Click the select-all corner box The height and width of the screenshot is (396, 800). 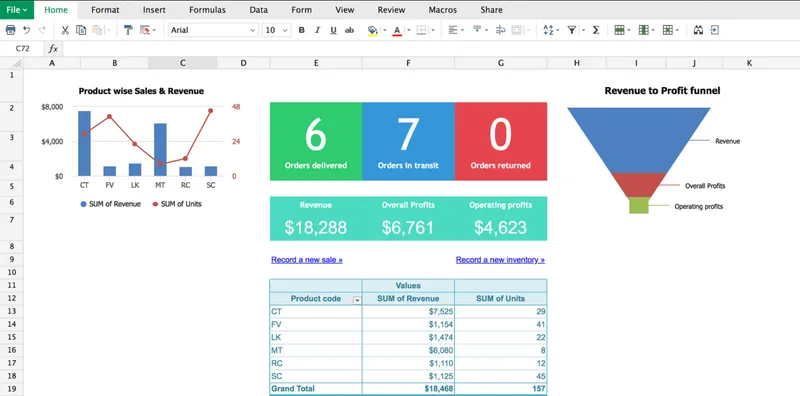point(12,63)
